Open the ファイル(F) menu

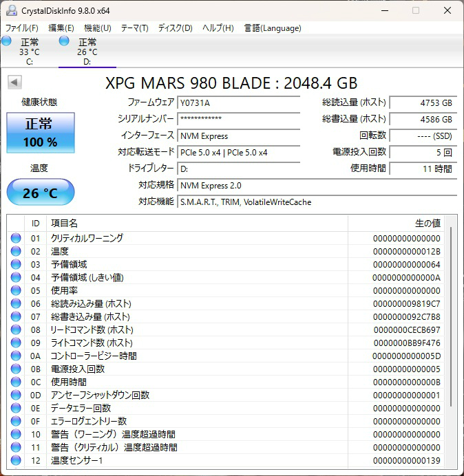pos(22,28)
